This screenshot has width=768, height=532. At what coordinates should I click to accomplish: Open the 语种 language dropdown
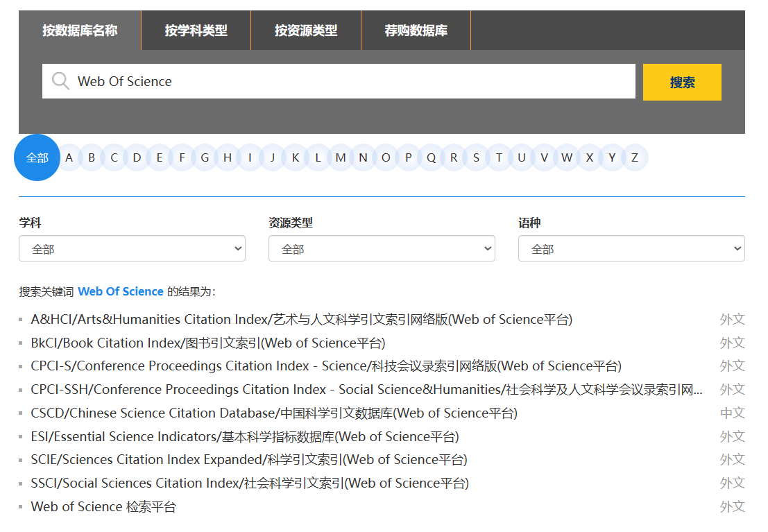coord(631,248)
